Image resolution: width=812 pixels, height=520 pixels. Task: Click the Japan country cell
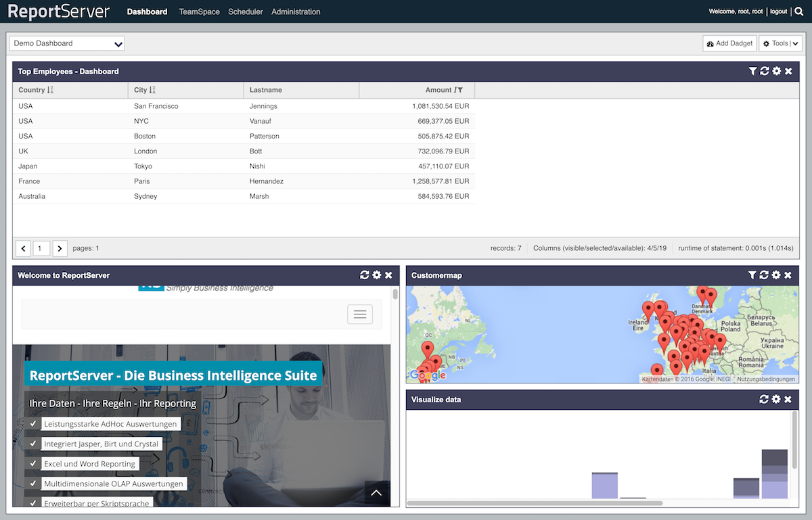tap(70, 166)
